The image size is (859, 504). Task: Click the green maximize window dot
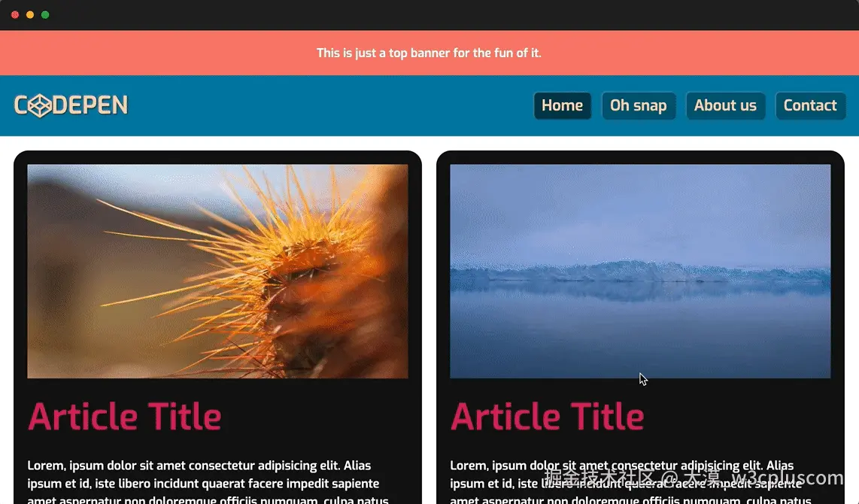click(45, 15)
